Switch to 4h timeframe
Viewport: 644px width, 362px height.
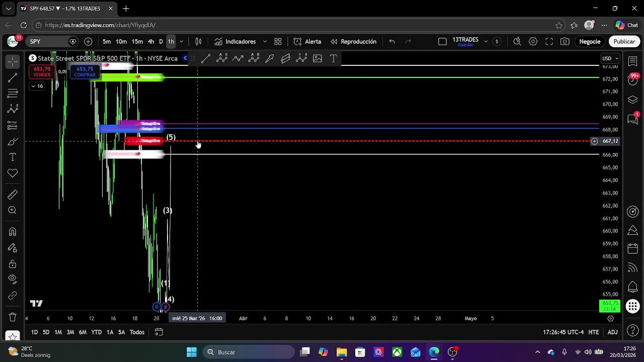click(x=151, y=42)
